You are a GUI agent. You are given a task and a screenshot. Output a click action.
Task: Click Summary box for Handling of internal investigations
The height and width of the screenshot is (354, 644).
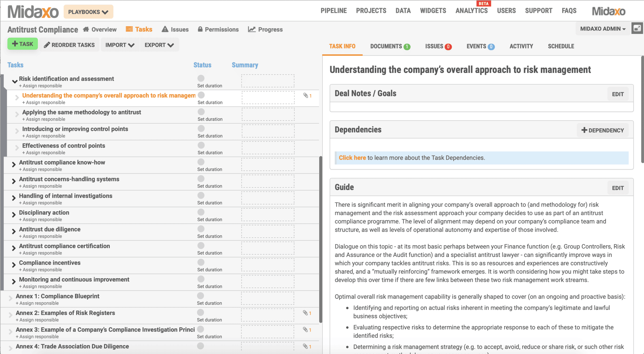pyautogui.click(x=268, y=198)
